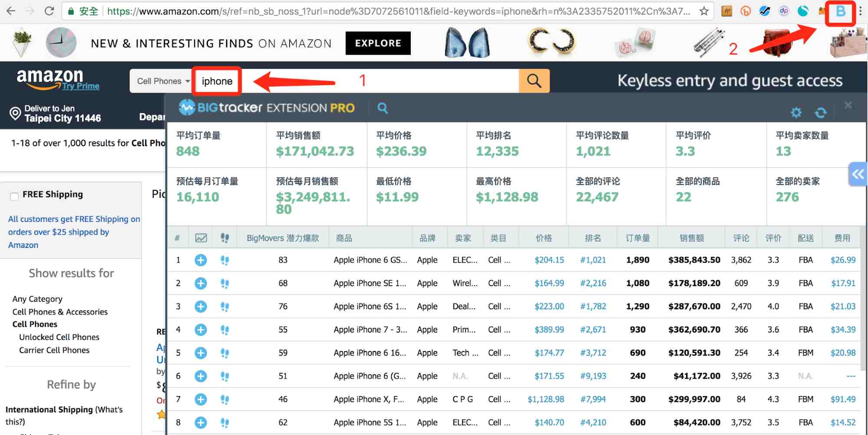Image resolution: width=868 pixels, height=435 pixels.
Task: Click the footprints column header icon
Action: (x=224, y=238)
